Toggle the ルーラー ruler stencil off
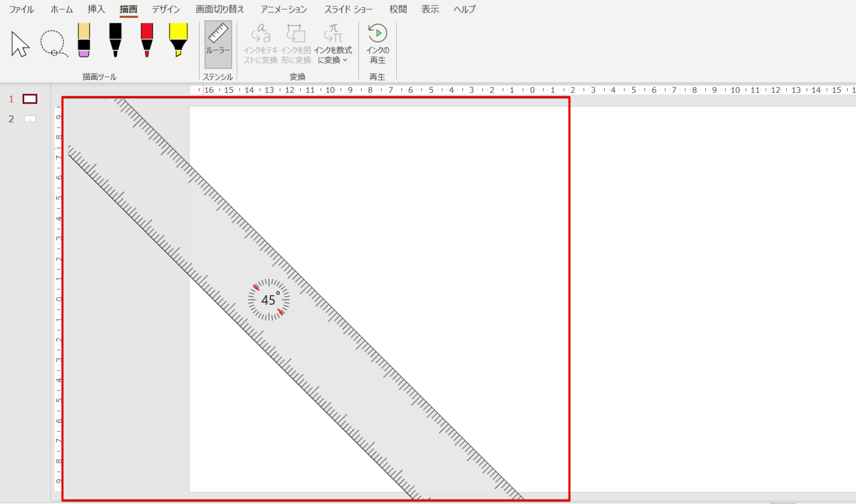 coord(218,45)
